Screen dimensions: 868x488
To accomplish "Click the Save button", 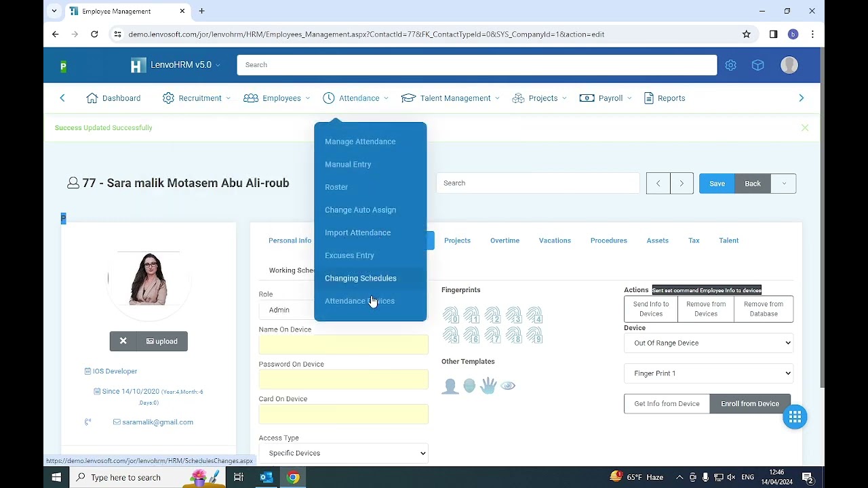I will point(717,184).
